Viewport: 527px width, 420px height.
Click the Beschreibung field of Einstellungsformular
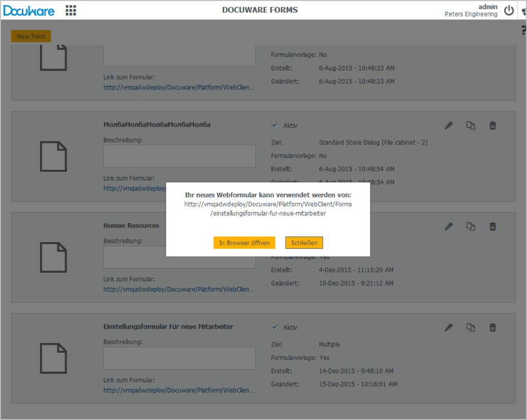pos(179,358)
